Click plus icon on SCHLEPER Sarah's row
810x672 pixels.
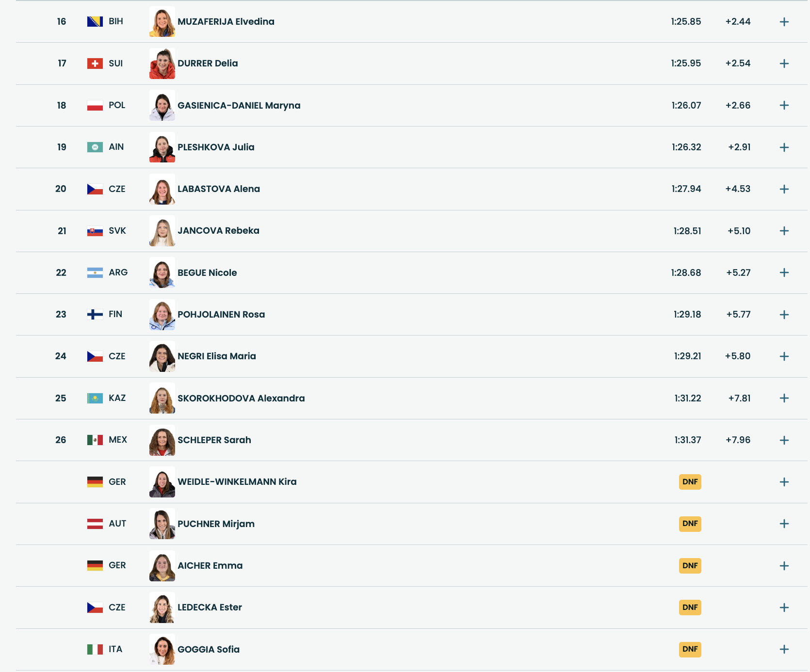784,440
